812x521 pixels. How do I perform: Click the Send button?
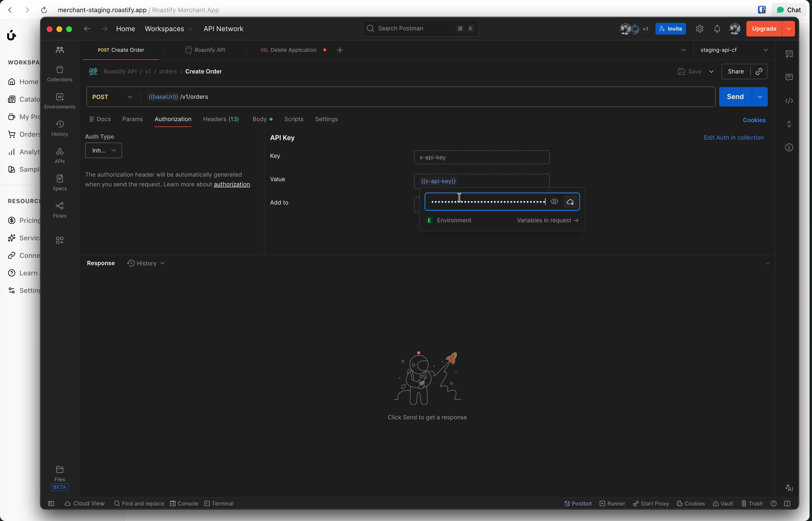click(735, 97)
